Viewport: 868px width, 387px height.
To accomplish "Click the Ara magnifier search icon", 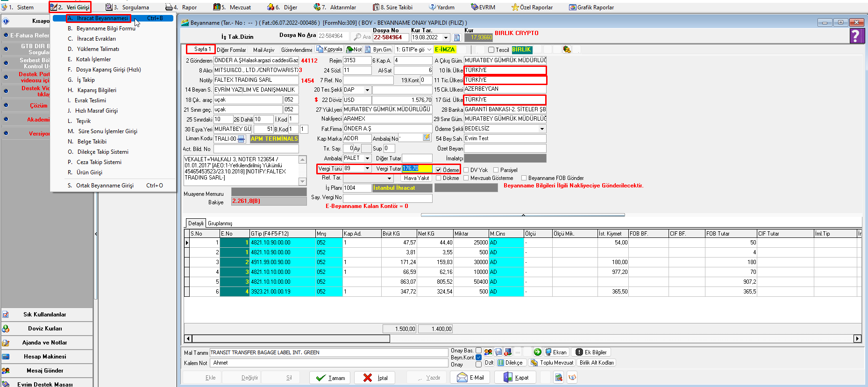I will click(x=358, y=37).
